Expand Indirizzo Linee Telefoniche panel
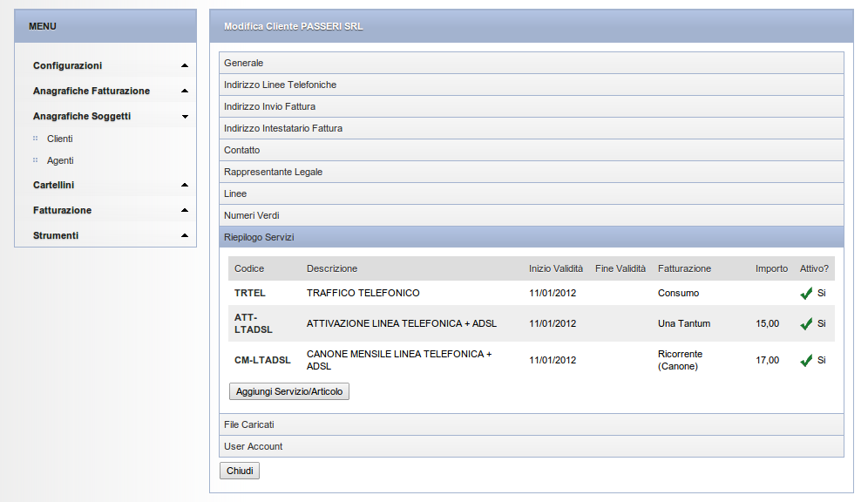Screen dimensions: 868x502 [532, 85]
